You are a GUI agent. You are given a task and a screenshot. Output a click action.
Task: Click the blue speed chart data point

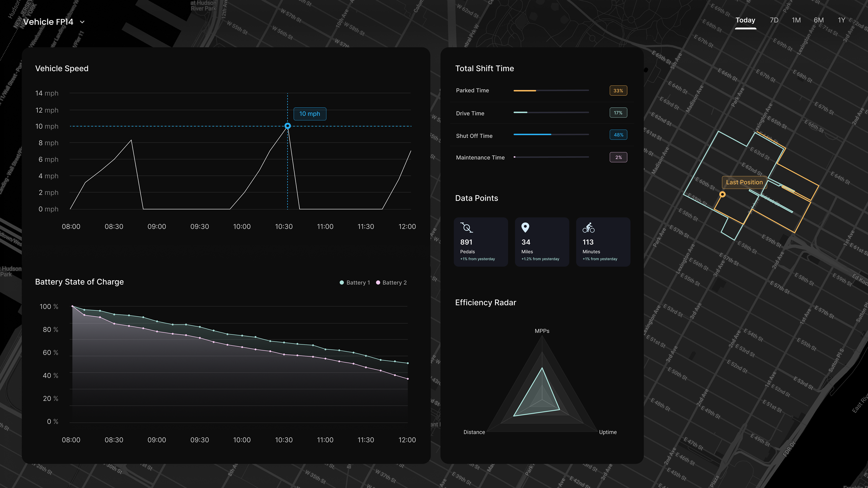[288, 126]
